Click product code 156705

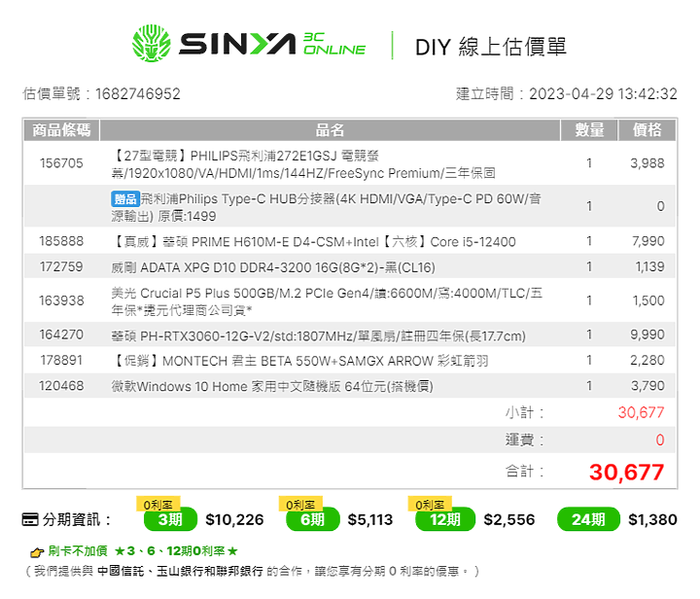pyautogui.click(x=61, y=163)
